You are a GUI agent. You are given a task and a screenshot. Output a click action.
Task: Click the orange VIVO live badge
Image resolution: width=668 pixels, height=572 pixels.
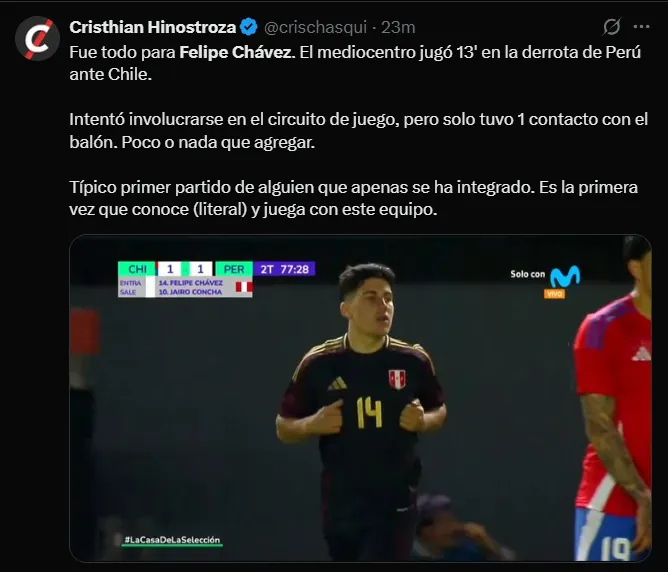554,293
